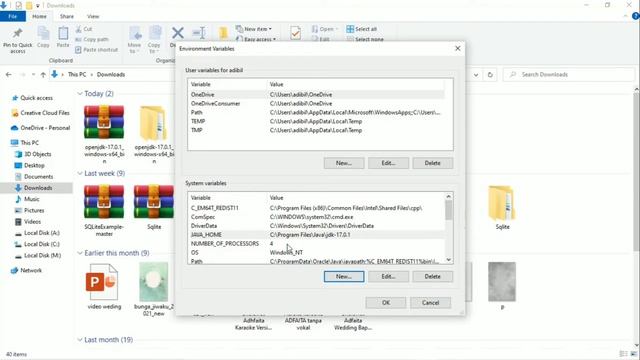
Task: Open the ribbon Open dropdown
Action: click(x=325, y=29)
